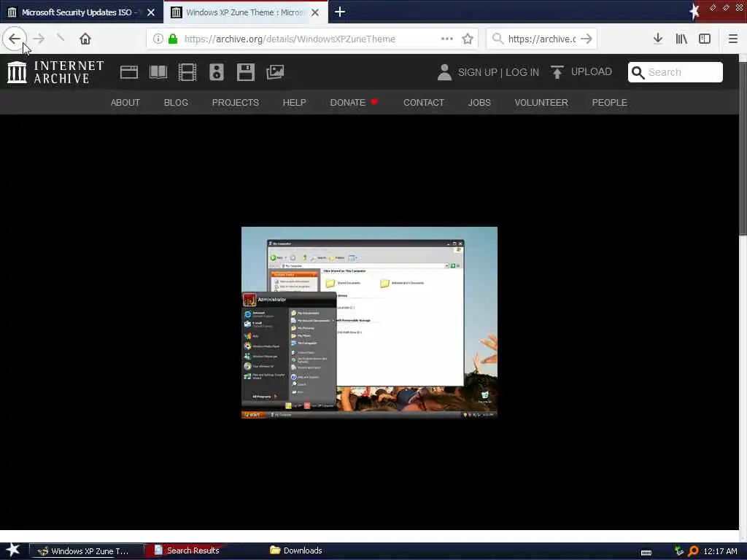This screenshot has height=560, width=747.
Task: Click the taskbar clock 12:17 AM
Action: pyautogui.click(x=720, y=551)
